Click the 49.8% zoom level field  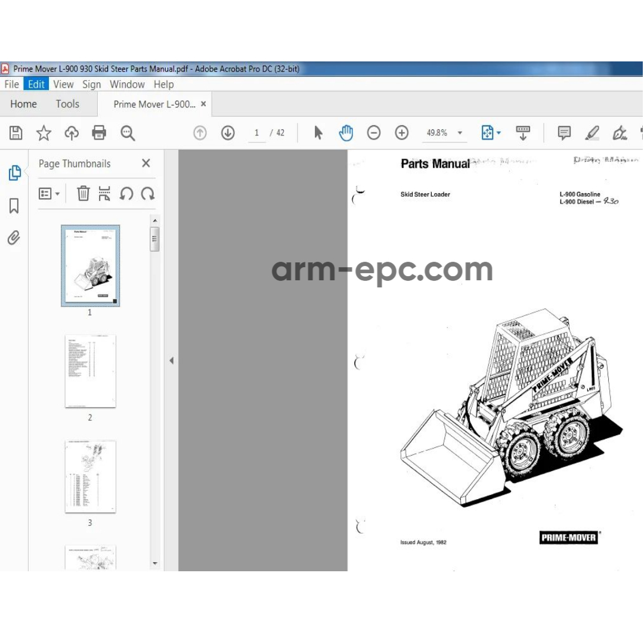(x=437, y=132)
